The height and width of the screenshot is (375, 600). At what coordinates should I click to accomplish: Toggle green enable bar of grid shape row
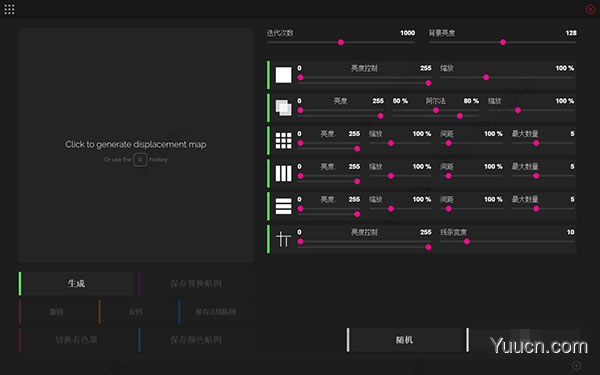[268, 140]
